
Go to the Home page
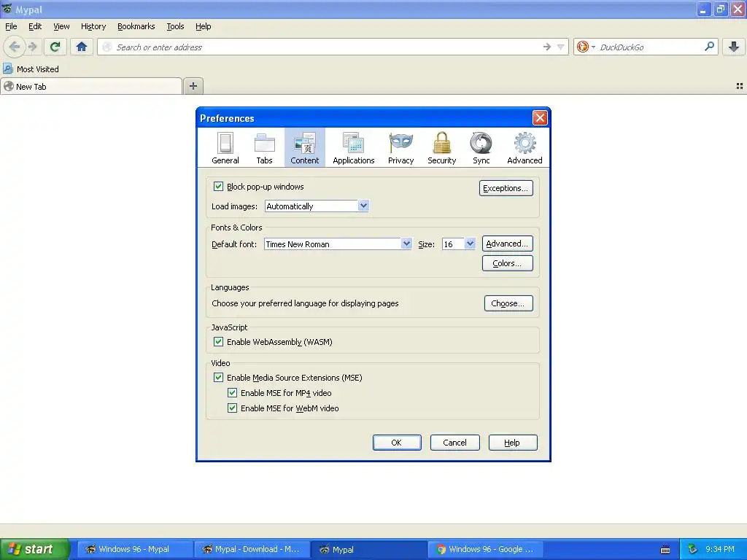coord(82,47)
